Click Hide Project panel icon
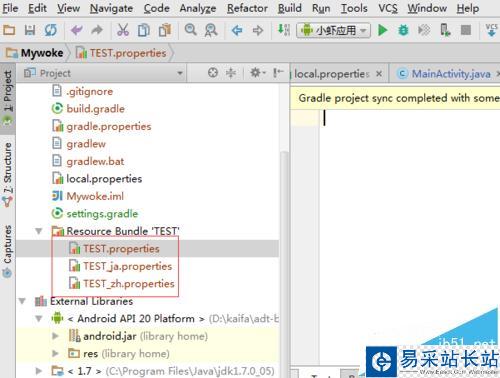 click(x=278, y=73)
